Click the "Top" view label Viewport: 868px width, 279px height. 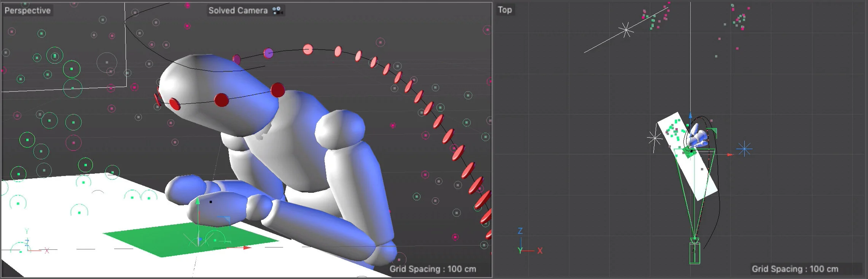click(505, 10)
